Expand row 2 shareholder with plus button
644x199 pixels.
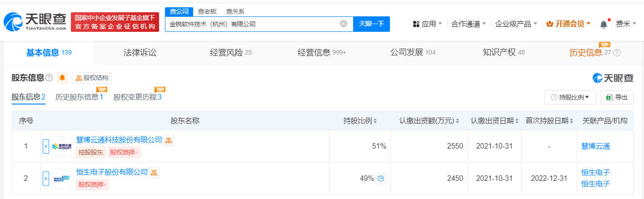coord(45,179)
